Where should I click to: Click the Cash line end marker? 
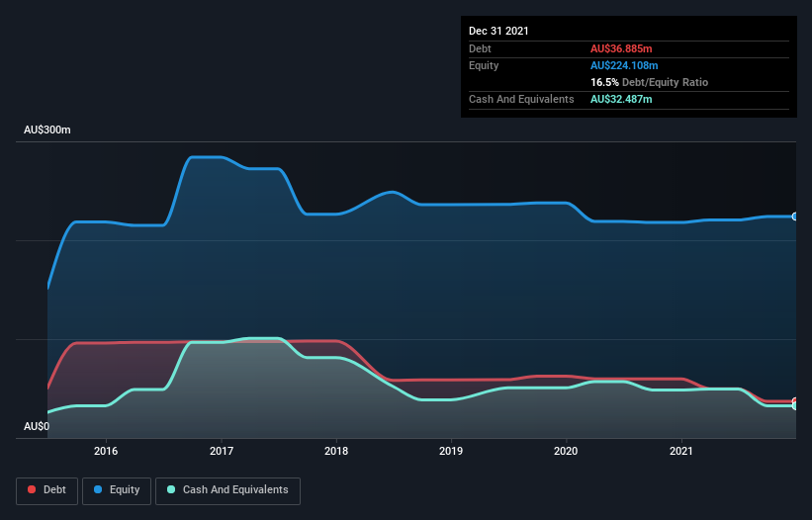[x=795, y=406]
